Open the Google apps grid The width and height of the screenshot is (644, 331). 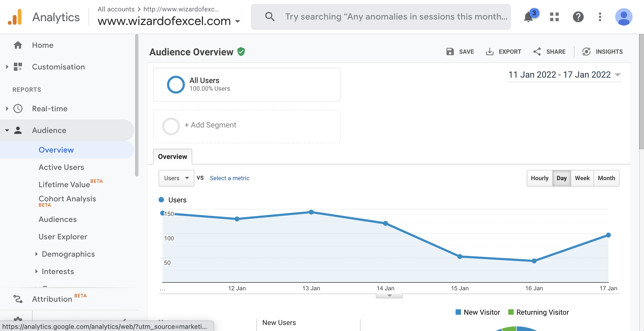click(554, 17)
